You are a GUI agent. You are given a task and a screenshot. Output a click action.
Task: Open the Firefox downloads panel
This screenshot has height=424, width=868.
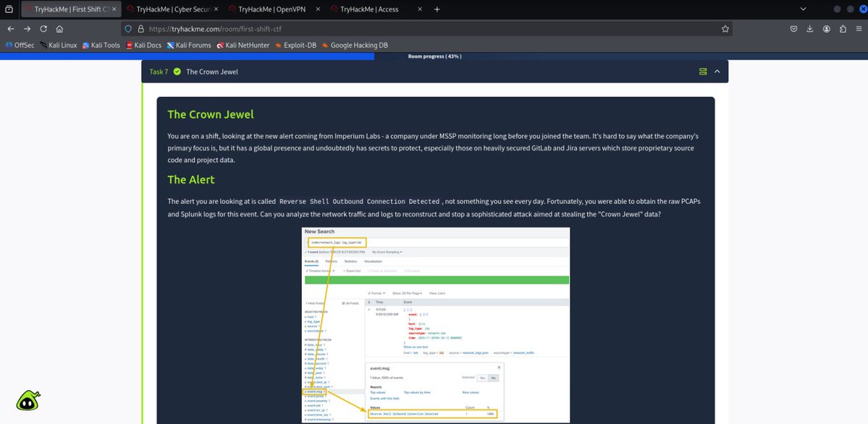coord(810,29)
